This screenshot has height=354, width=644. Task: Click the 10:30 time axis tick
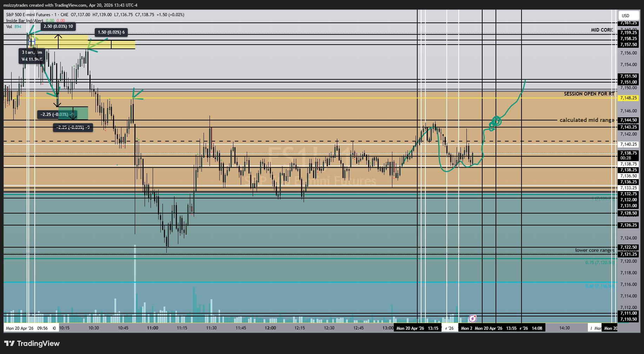[x=94, y=328]
